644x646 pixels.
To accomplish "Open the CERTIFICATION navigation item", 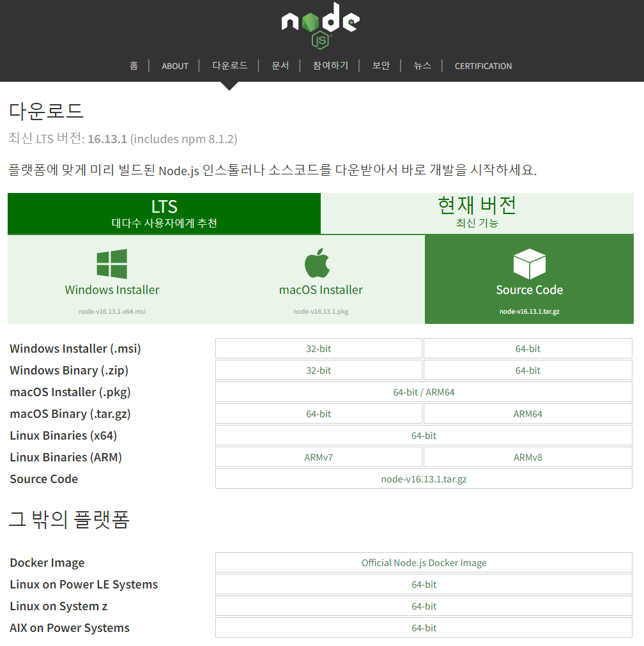I will point(483,66).
